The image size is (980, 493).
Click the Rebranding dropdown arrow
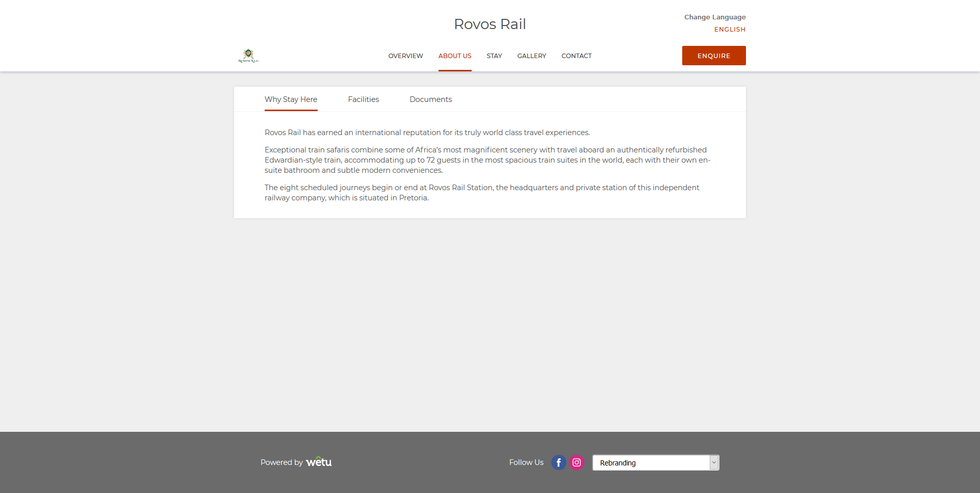coord(714,462)
